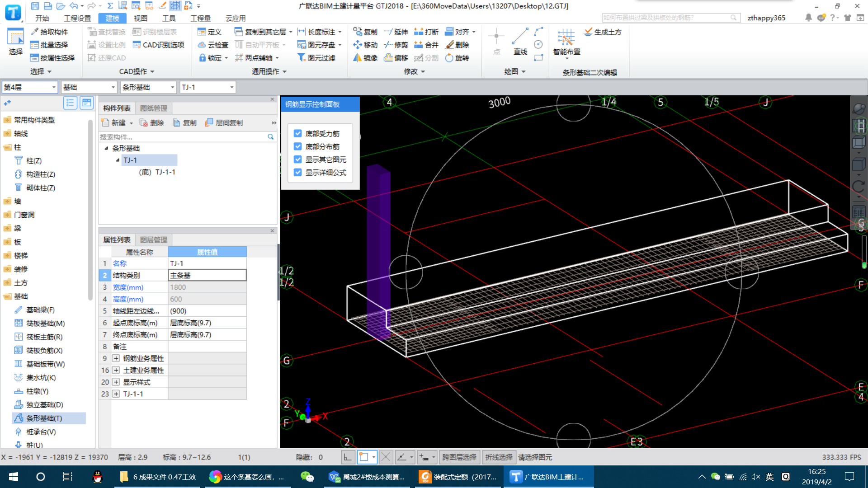Expand the TJ-1-1 property row
Viewport: 868px width, 488px height.
pos(116,394)
